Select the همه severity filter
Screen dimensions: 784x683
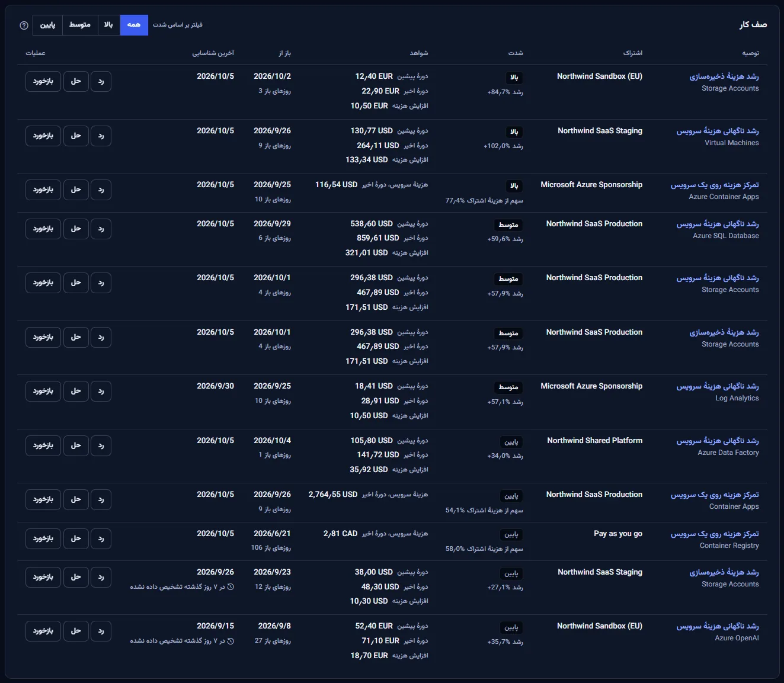pos(134,25)
